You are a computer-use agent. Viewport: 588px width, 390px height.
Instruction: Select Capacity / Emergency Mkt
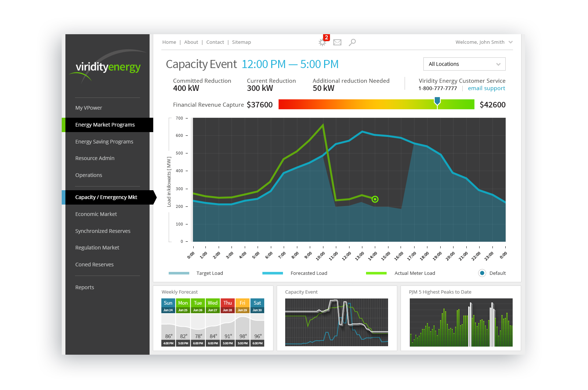click(109, 197)
